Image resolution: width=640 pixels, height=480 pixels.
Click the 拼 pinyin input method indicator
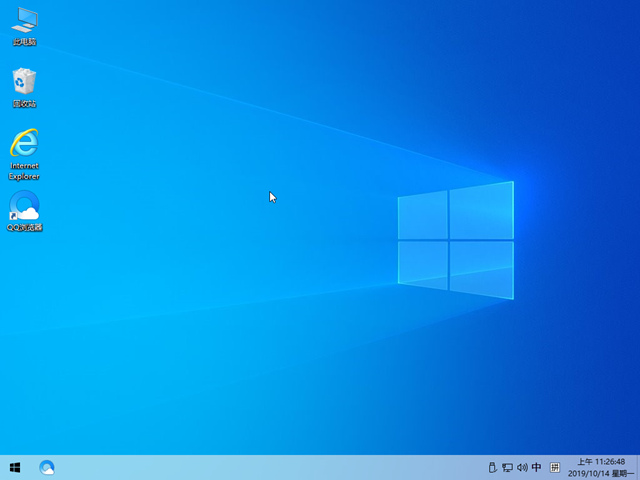coord(555,467)
